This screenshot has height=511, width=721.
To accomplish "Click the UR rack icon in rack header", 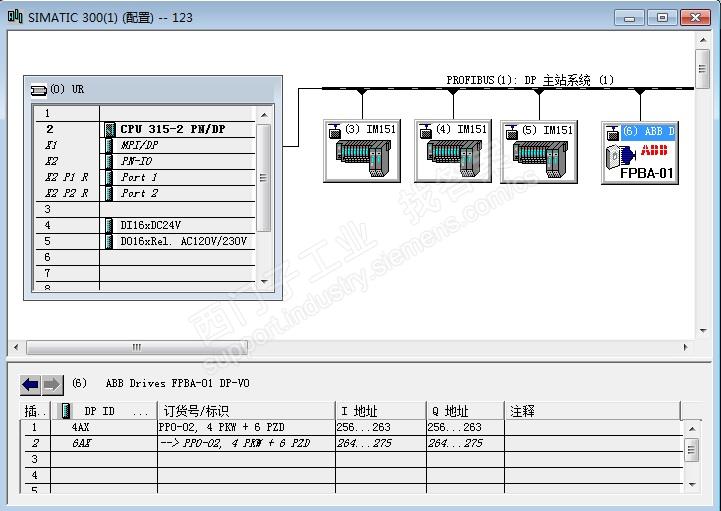I will (39, 90).
